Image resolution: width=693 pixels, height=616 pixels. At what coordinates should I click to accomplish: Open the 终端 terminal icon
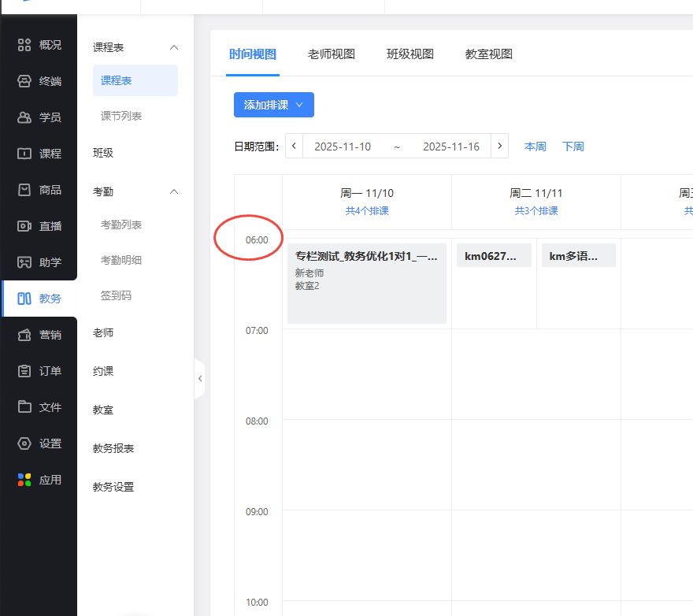pyautogui.click(x=24, y=81)
